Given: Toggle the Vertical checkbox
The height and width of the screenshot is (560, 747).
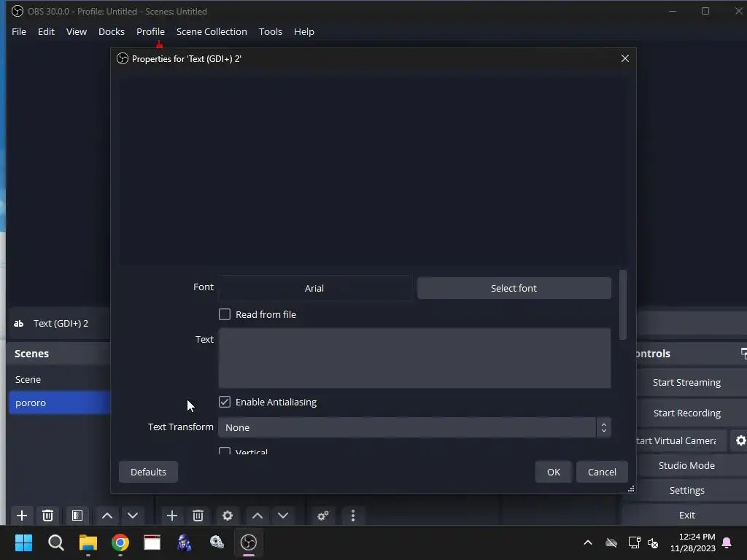Looking at the screenshot, I should (225, 451).
